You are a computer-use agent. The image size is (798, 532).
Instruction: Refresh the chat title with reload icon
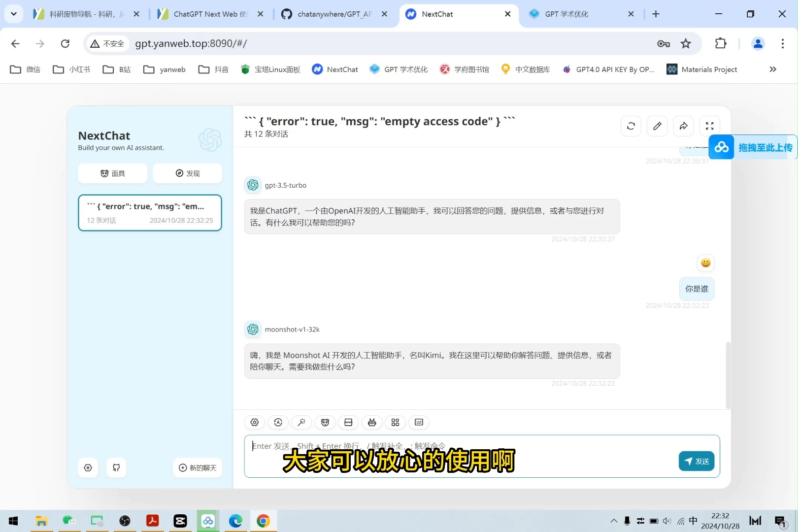click(631, 126)
